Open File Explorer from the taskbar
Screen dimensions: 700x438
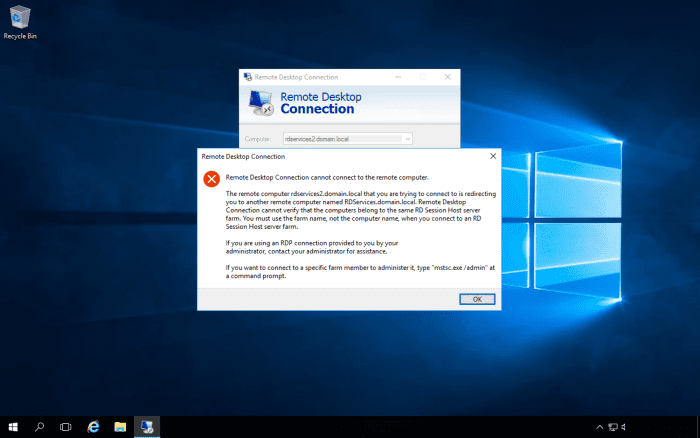pyautogui.click(x=120, y=427)
